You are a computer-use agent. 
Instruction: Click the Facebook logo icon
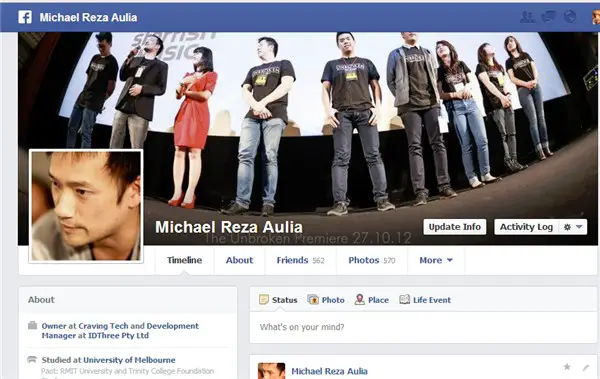[x=25, y=17]
